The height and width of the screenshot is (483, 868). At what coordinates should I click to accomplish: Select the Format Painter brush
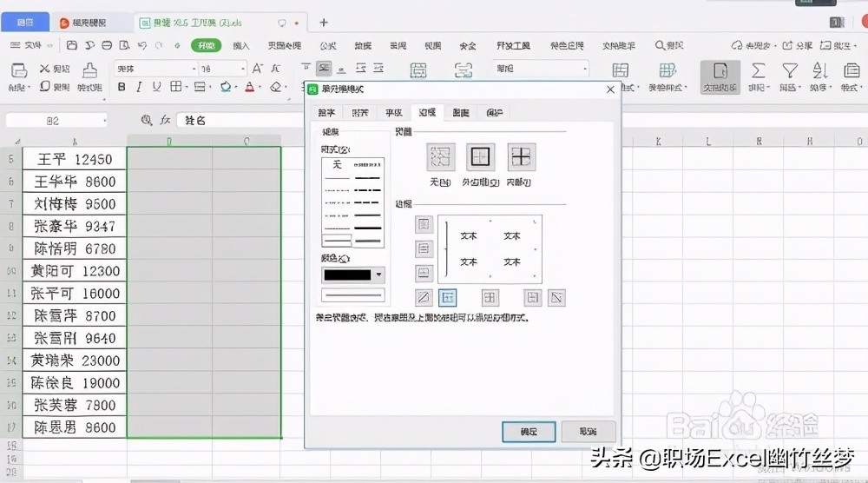[89, 70]
